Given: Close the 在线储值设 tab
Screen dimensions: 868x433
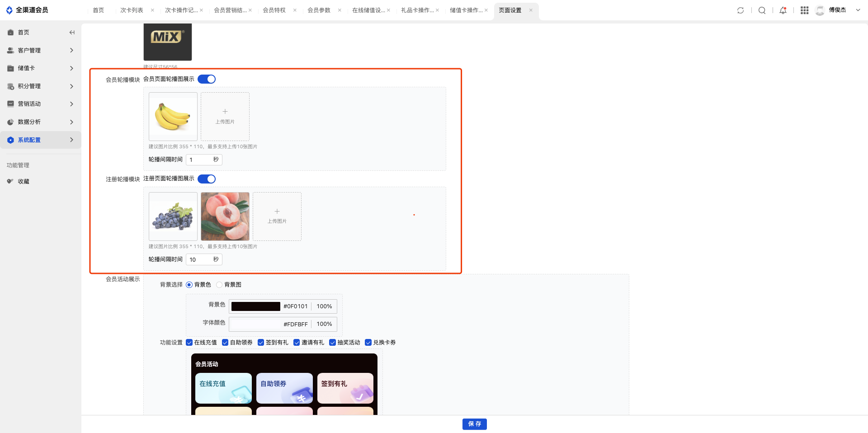Looking at the screenshot, I should tap(388, 10).
